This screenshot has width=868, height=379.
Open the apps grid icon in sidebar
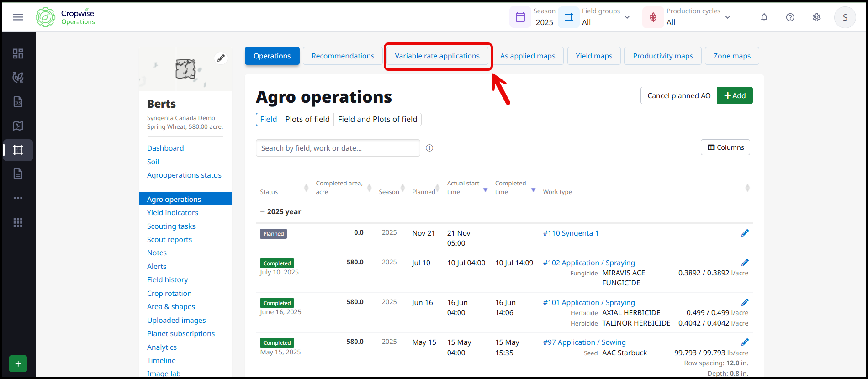click(x=18, y=222)
